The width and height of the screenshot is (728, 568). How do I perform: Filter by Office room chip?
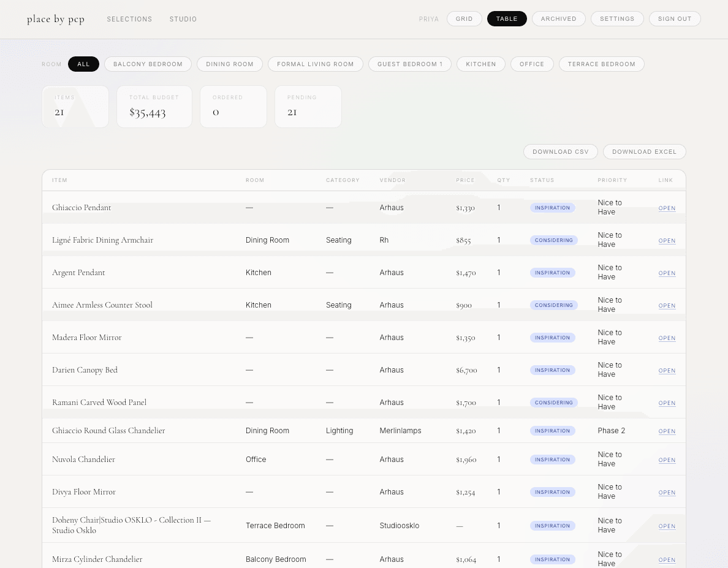(532, 64)
